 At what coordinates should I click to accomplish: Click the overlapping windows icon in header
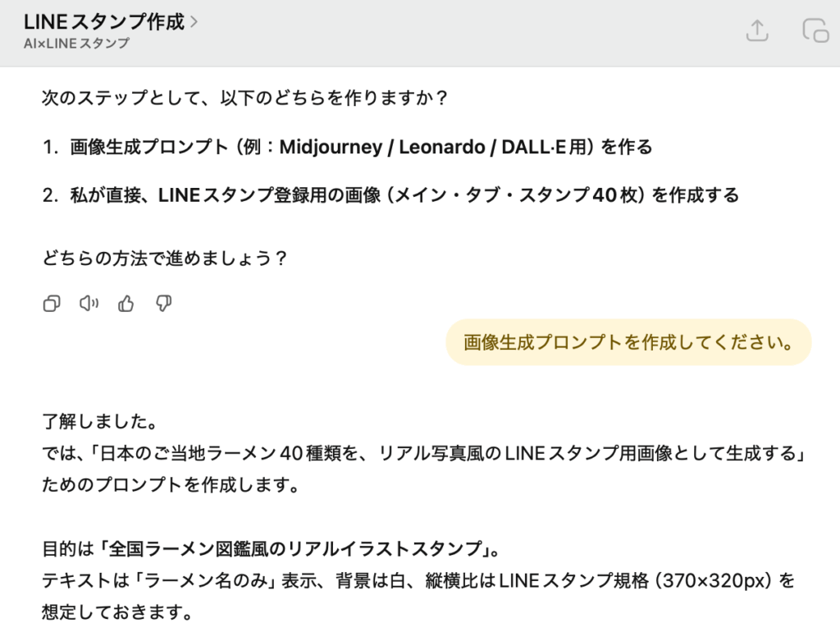(x=815, y=31)
